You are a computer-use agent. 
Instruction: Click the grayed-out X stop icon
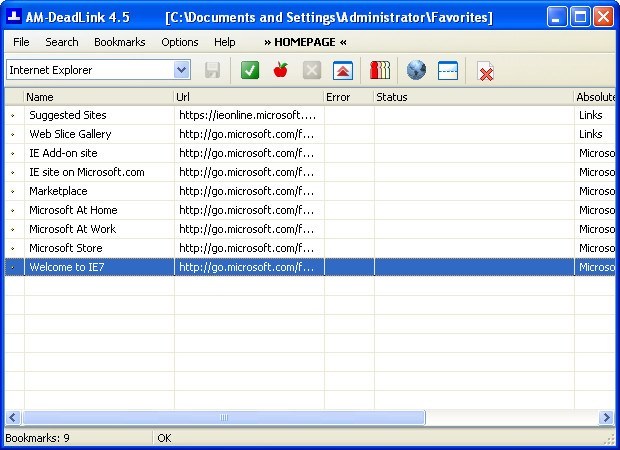pyautogui.click(x=312, y=71)
